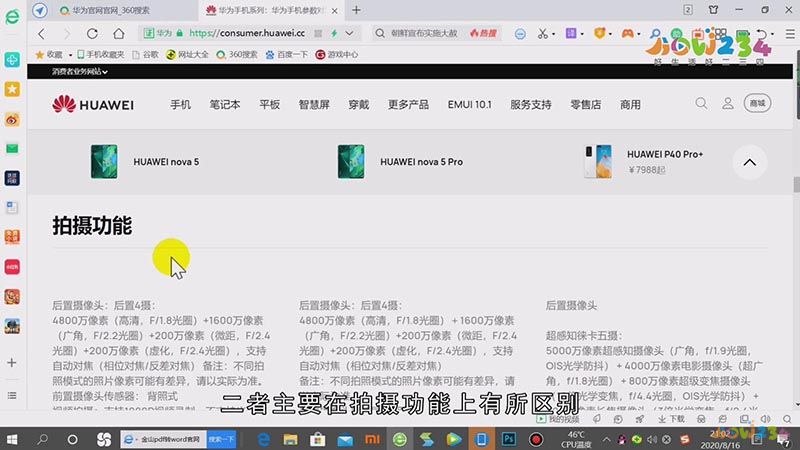The width and height of the screenshot is (800, 450).
Task: Click the red record button in taskbar
Action: tap(536, 439)
